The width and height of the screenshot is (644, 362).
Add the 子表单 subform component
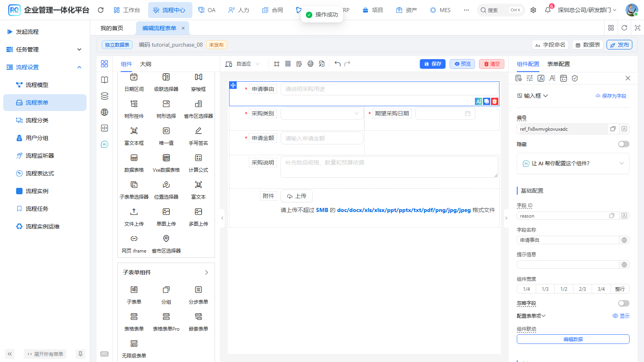coord(134,295)
